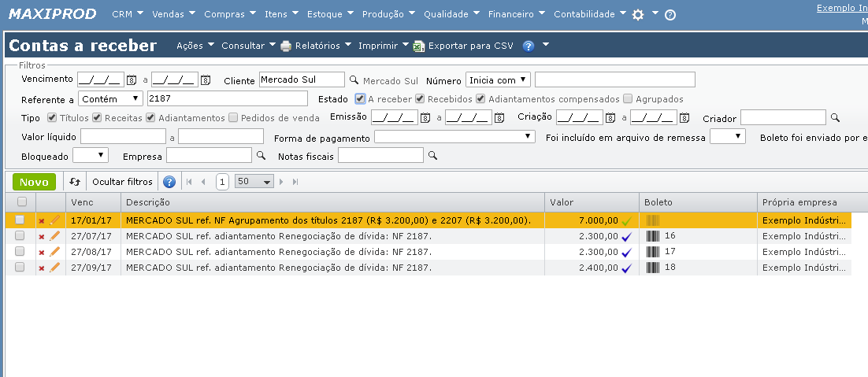Open boleto barcode 16
Viewport: 868px width, 377px height.
point(653,236)
